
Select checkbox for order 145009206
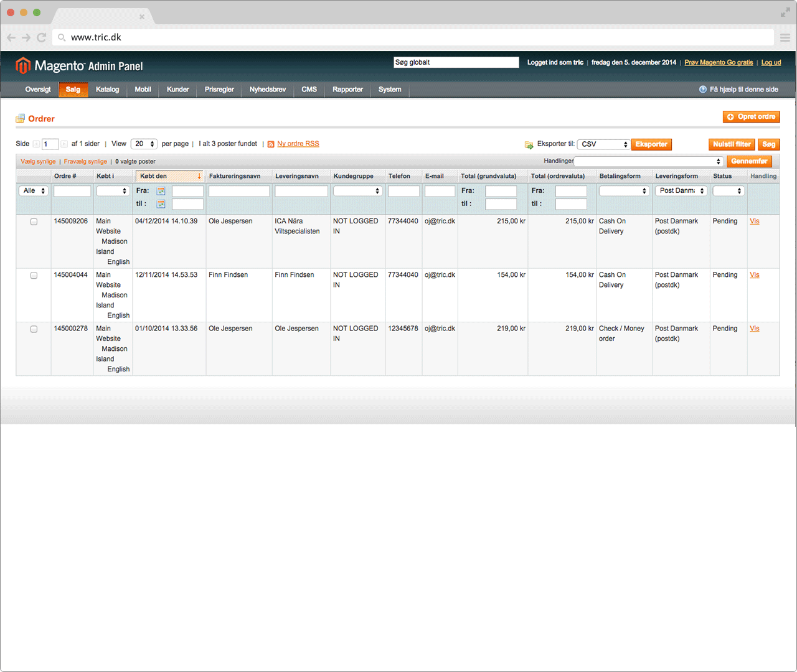34,222
